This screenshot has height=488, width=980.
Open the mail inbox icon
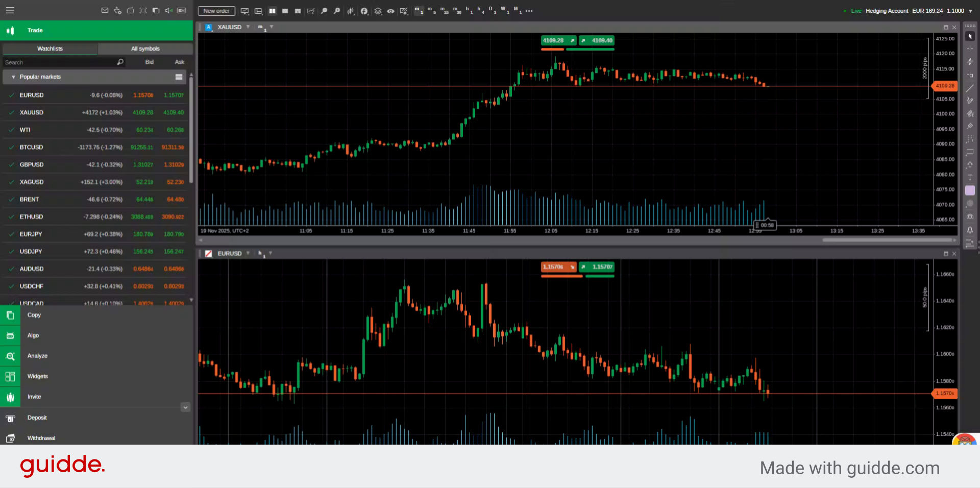(105, 11)
